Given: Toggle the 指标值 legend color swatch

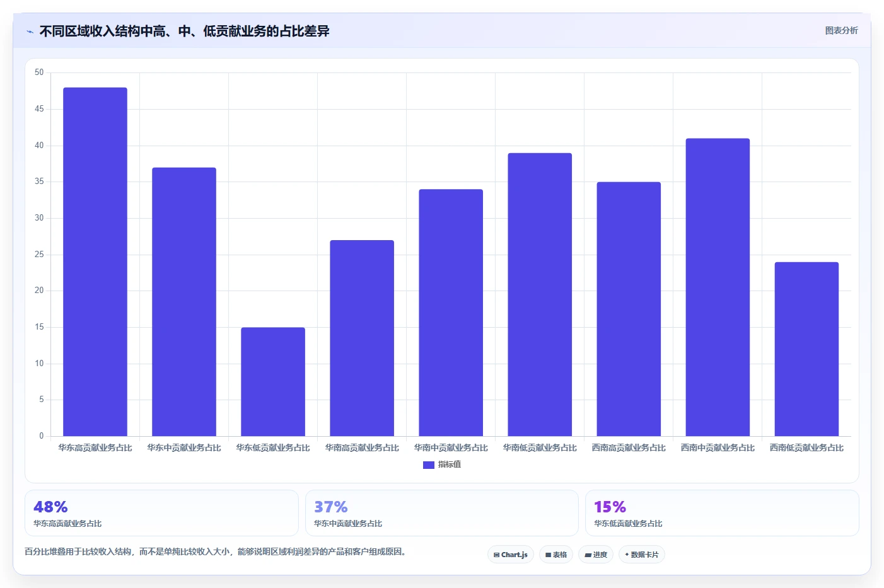Looking at the screenshot, I should (428, 464).
